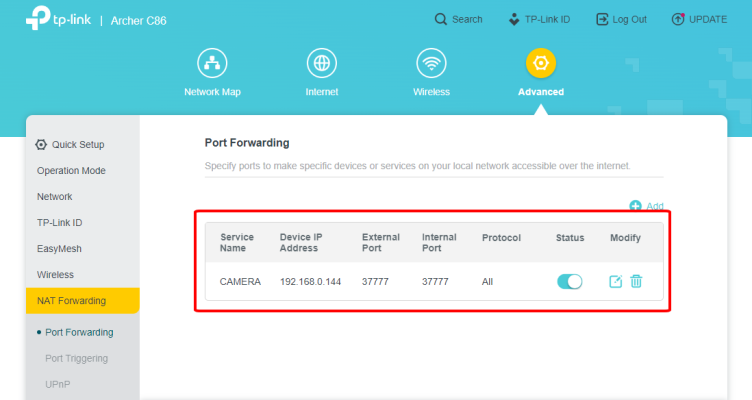Click the tp-link logo

[x=58, y=19]
